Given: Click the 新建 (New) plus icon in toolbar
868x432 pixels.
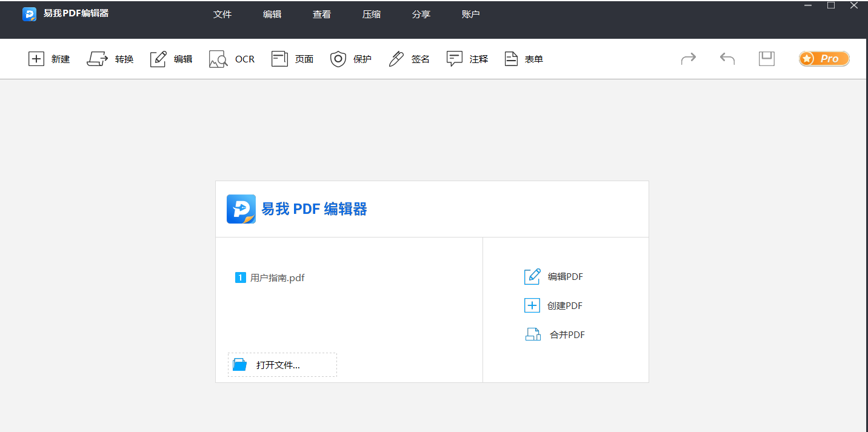Looking at the screenshot, I should pos(36,59).
